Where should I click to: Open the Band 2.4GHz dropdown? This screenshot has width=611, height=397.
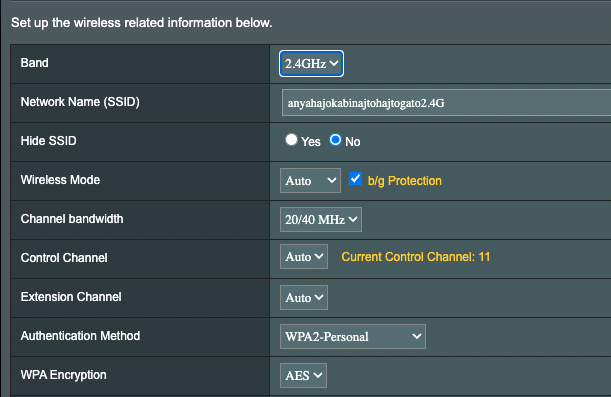pos(311,64)
